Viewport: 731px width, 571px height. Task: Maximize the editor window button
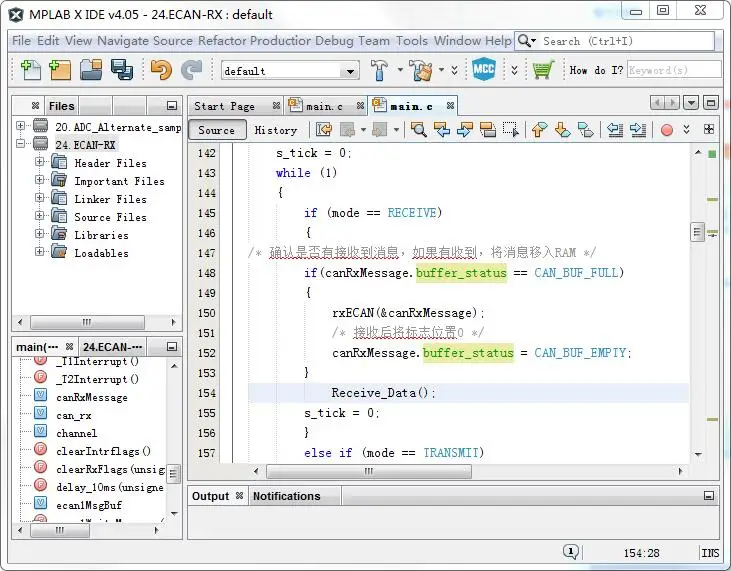[x=710, y=103]
